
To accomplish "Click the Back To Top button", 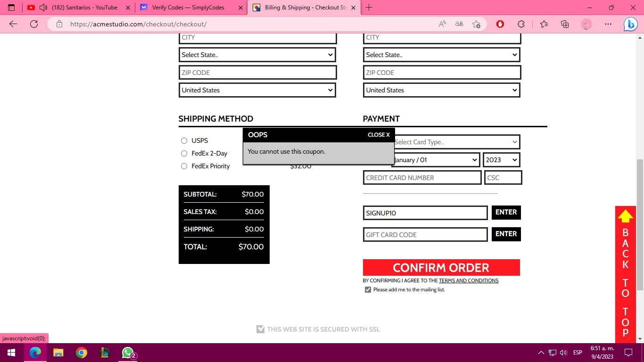I will point(626,274).
